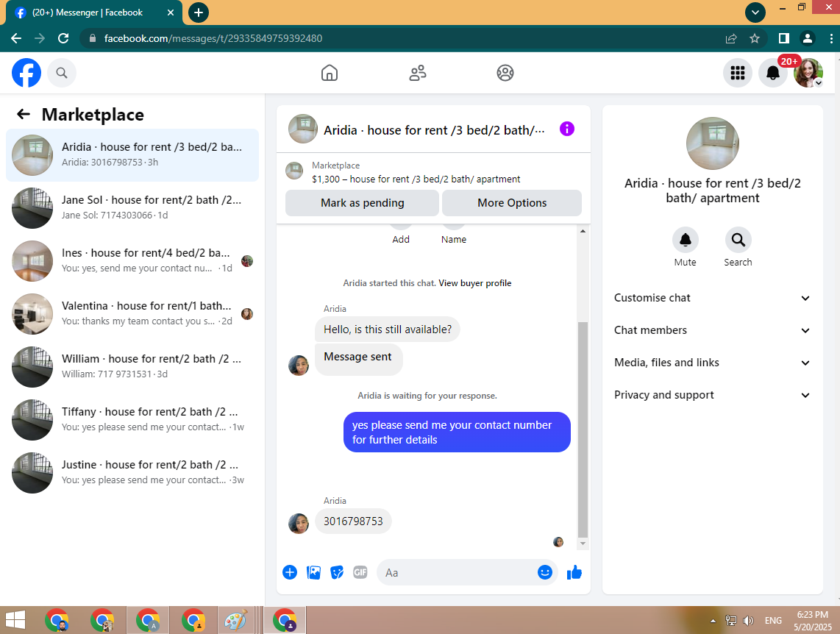840x634 pixels.
Task: Select the Messenger Facebook browser tab
Action: coord(93,13)
